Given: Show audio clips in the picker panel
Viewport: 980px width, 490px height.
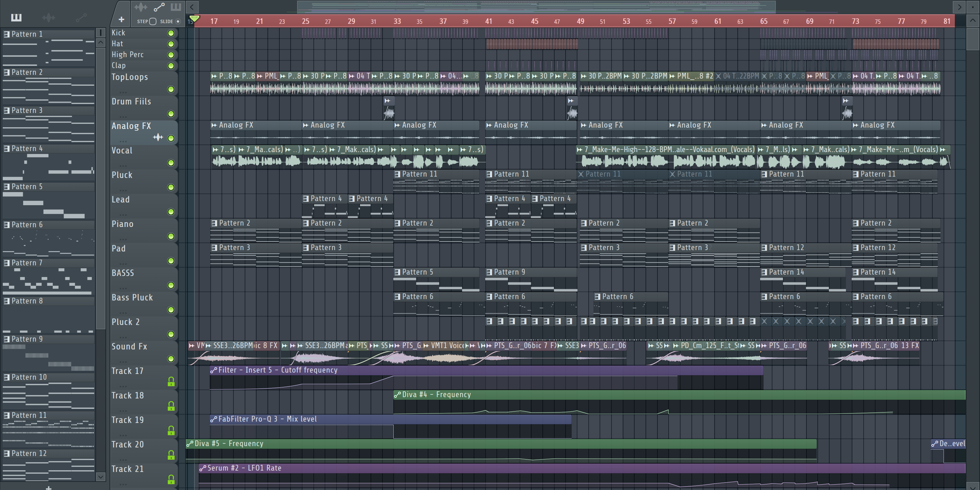Looking at the screenshot, I should pyautogui.click(x=48, y=17).
